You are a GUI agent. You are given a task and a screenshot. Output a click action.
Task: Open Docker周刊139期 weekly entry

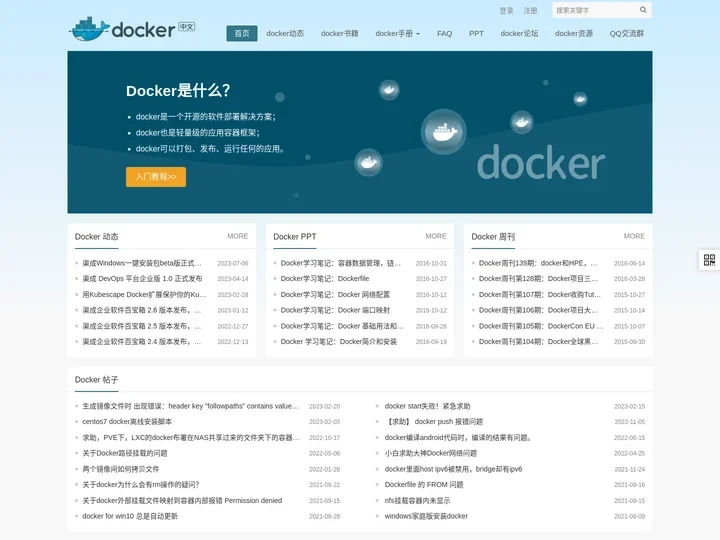tap(538, 263)
